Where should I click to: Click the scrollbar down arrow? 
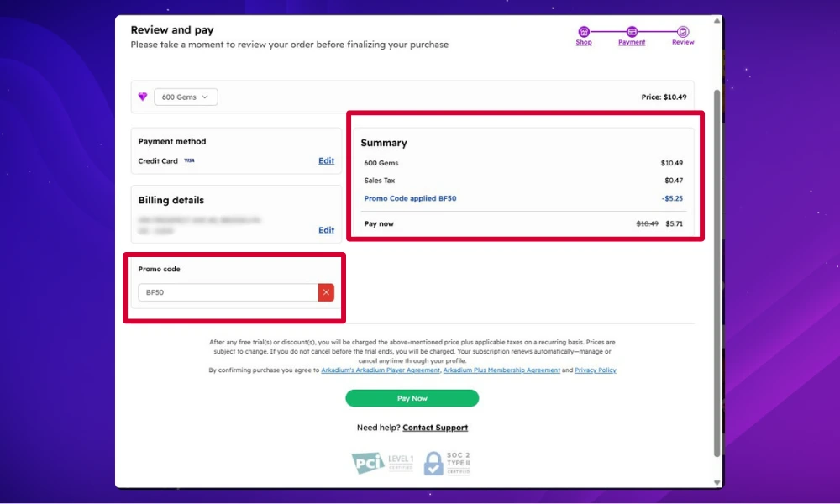[x=717, y=482]
